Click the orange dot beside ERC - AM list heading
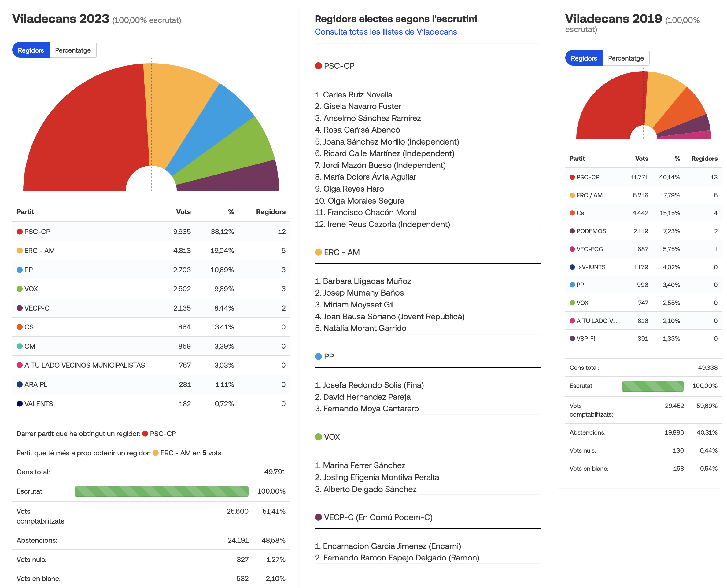Screen dimensions: 727x588 (x=318, y=252)
